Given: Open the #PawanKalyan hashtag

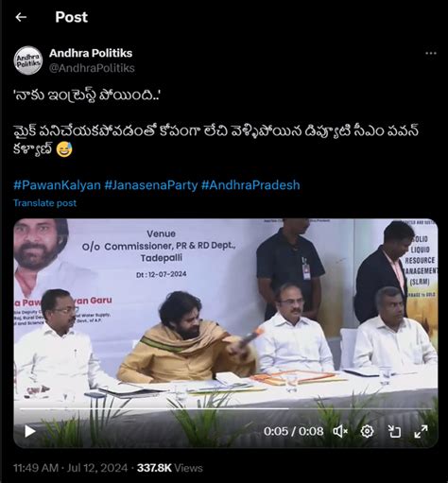Looking at the screenshot, I should pyautogui.click(x=57, y=185).
